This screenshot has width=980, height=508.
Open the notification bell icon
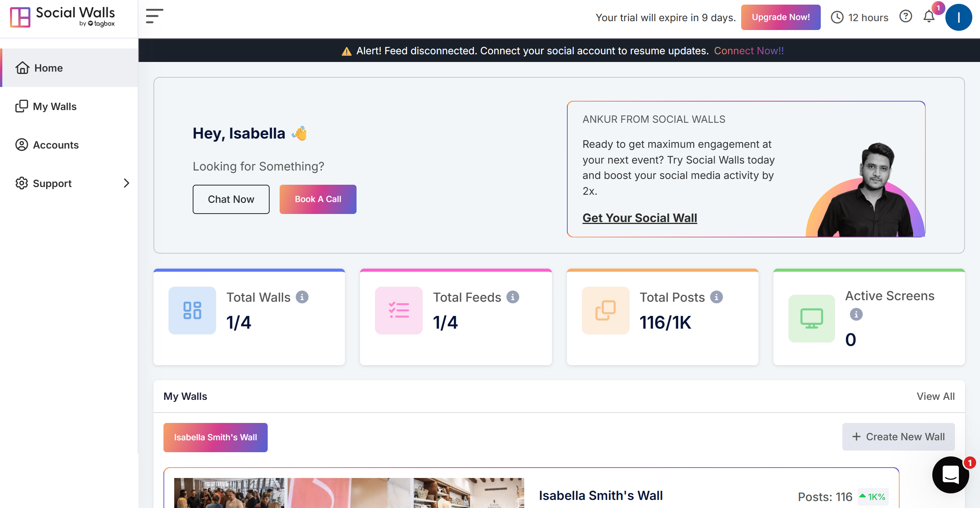[x=929, y=17]
